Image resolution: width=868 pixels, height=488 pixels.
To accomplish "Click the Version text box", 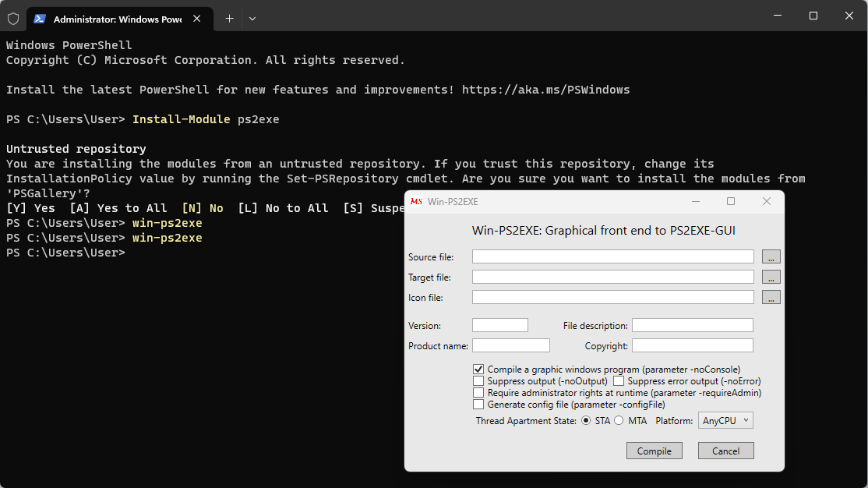I will tap(500, 325).
